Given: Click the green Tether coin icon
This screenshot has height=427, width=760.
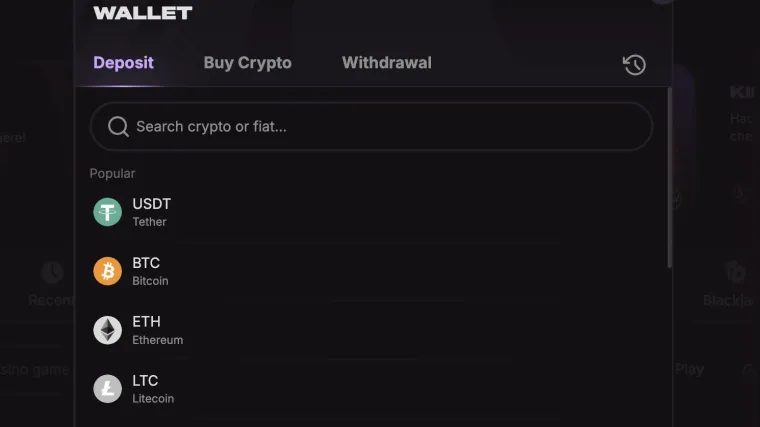Looking at the screenshot, I should click(x=107, y=212).
